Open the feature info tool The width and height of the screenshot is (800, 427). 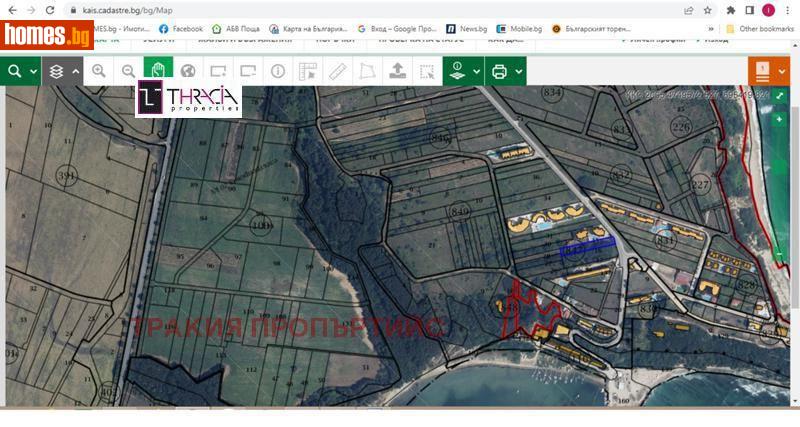coord(278,71)
